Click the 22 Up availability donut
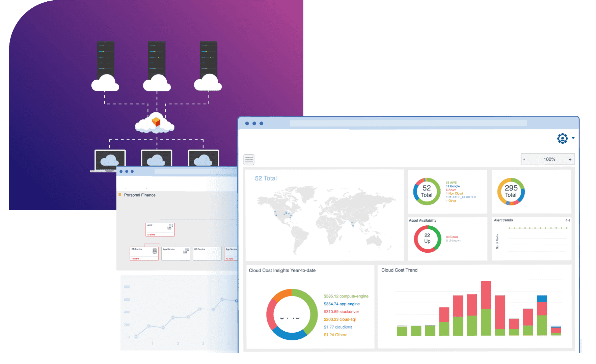 click(x=428, y=239)
